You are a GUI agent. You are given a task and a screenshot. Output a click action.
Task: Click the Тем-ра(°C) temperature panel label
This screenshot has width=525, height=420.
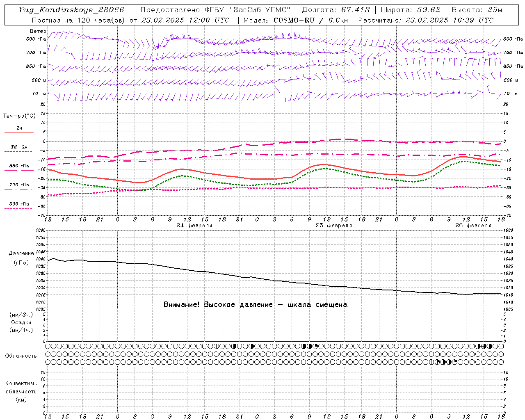19,116
